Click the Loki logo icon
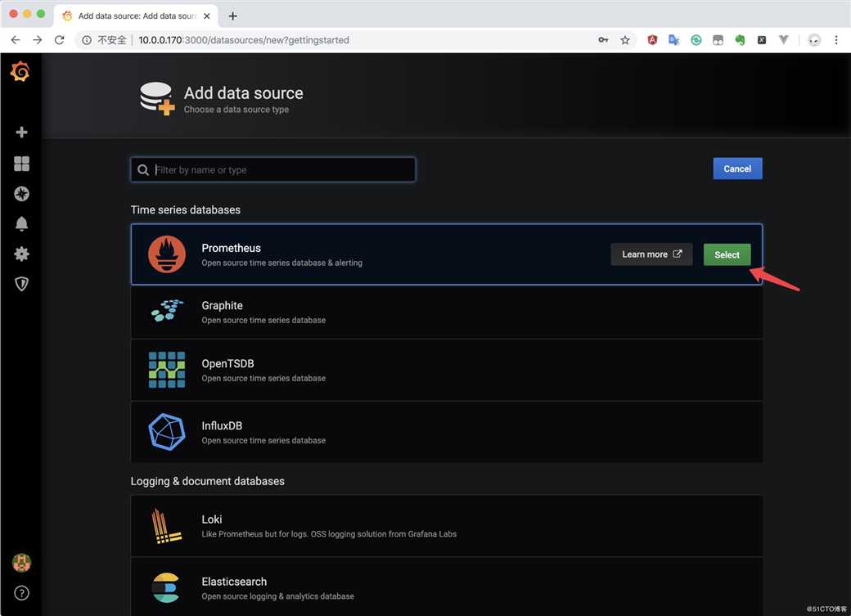This screenshot has height=616, width=851. (165, 526)
